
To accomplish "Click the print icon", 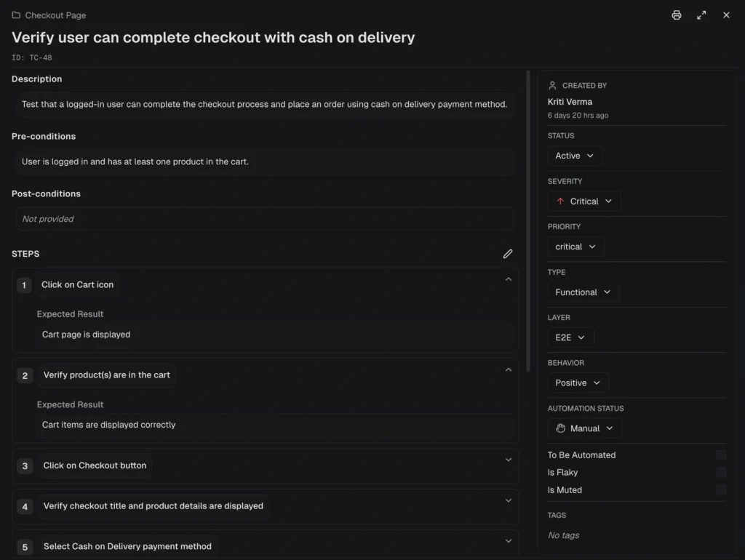I will (x=677, y=15).
